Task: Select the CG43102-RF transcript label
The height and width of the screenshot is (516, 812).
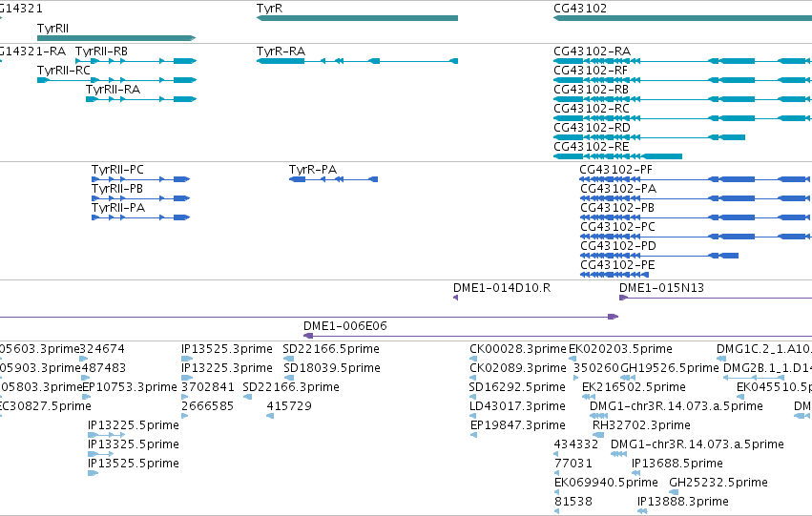Action: pyautogui.click(x=591, y=71)
